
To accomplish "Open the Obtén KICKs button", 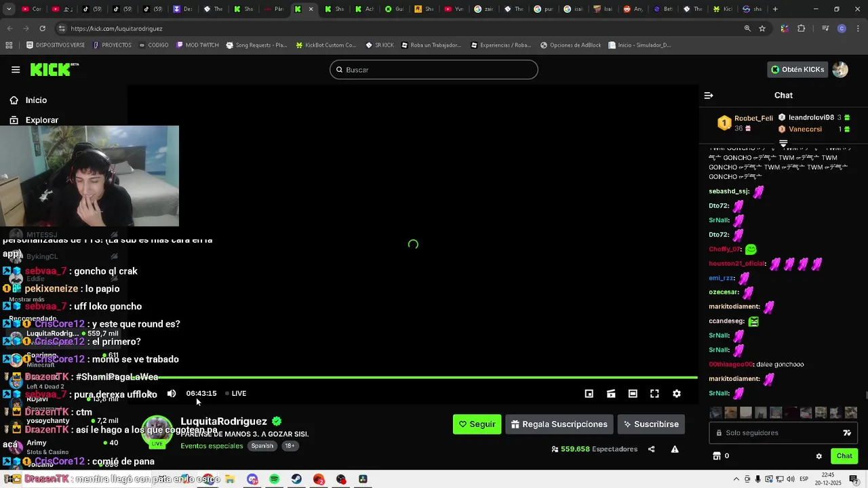I will pyautogui.click(x=797, y=69).
